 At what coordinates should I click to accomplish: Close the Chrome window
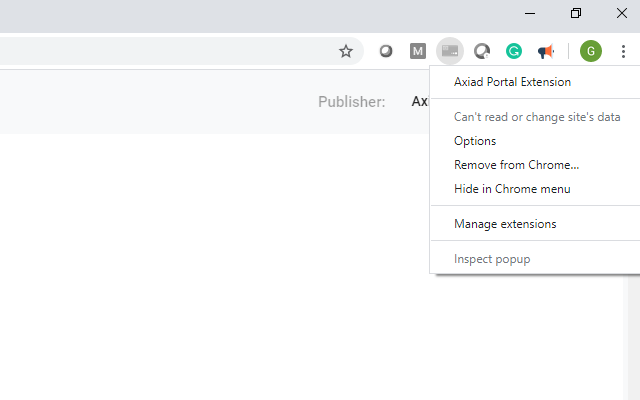coord(622,13)
